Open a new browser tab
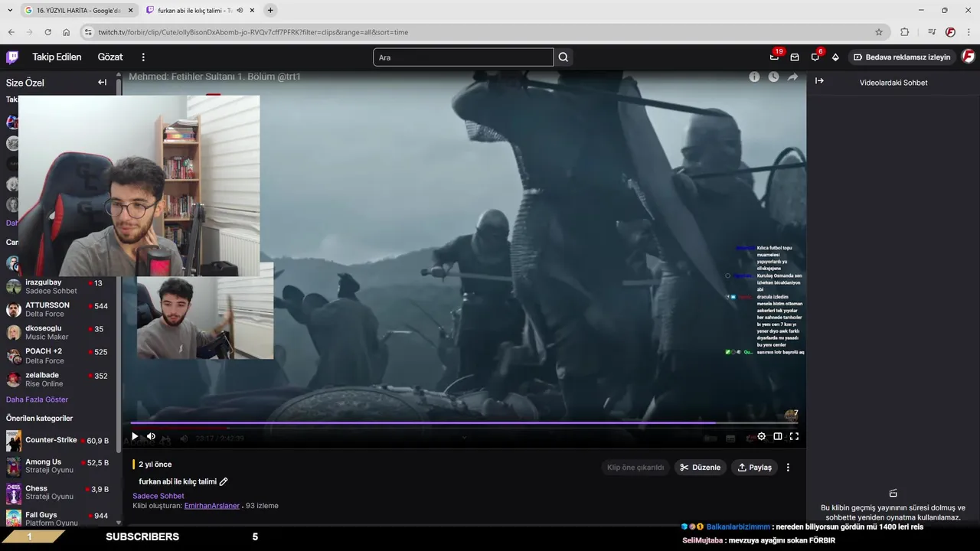 point(270,10)
